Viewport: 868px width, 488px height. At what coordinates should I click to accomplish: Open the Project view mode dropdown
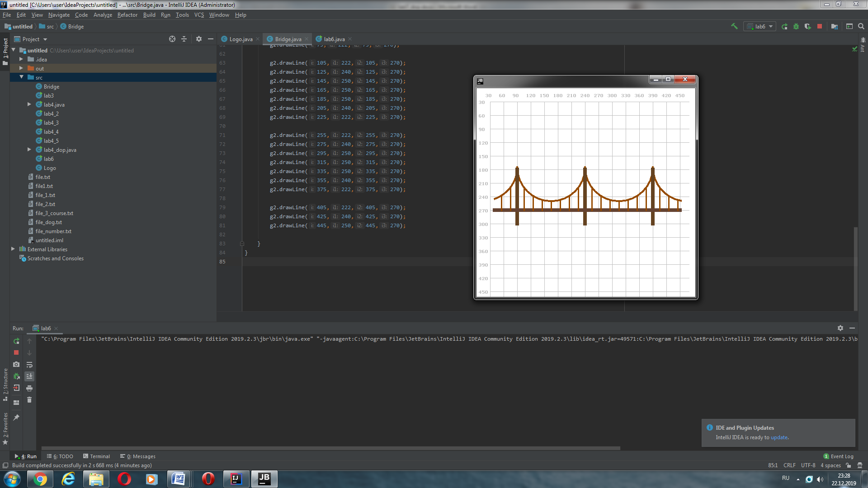(x=31, y=39)
